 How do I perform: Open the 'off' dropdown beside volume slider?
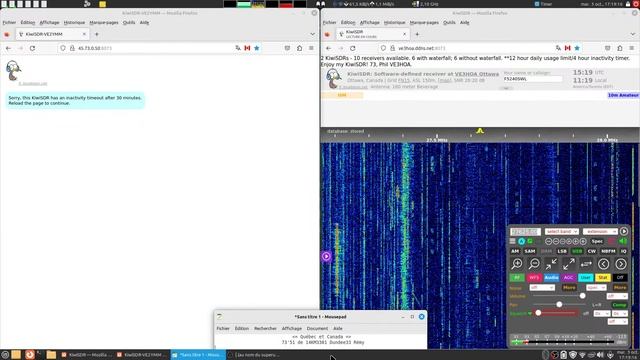(617, 296)
